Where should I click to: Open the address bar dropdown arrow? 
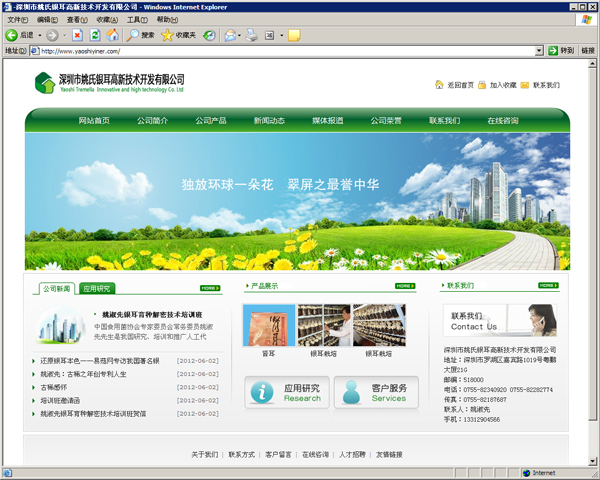[x=550, y=51]
